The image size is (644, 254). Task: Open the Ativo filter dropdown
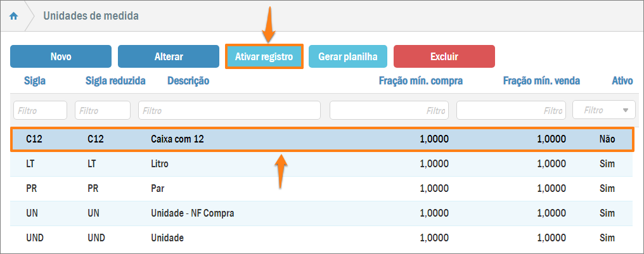coord(603,110)
